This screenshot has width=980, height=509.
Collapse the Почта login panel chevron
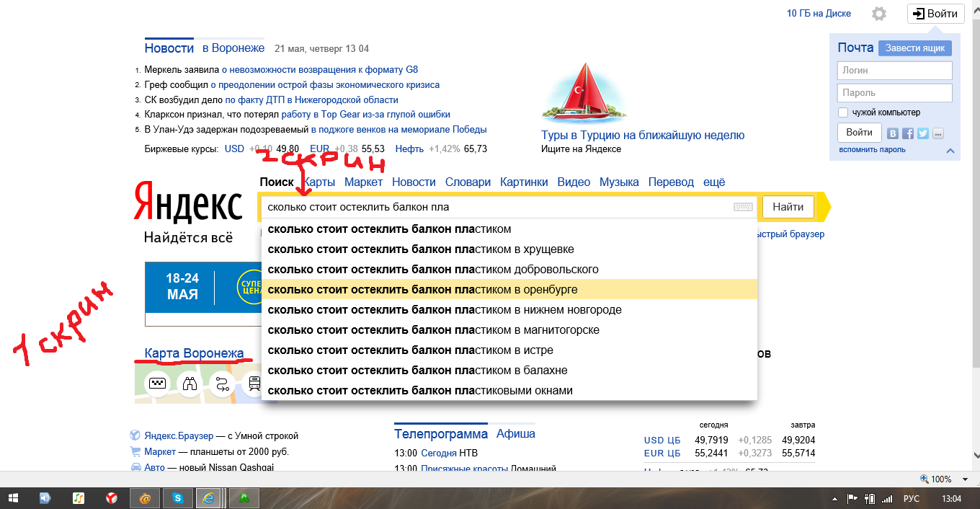[x=950, y=151]
